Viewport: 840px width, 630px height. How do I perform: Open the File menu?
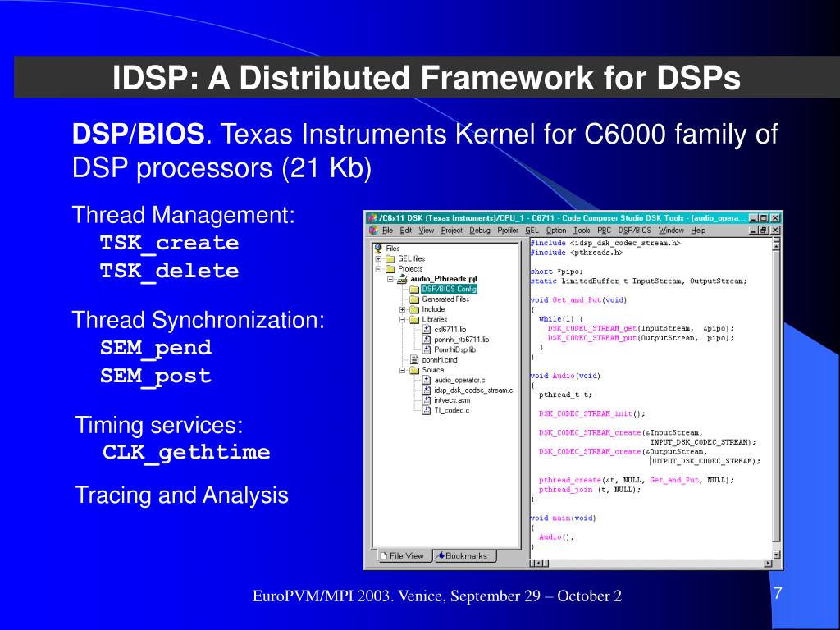click(387, 231)
